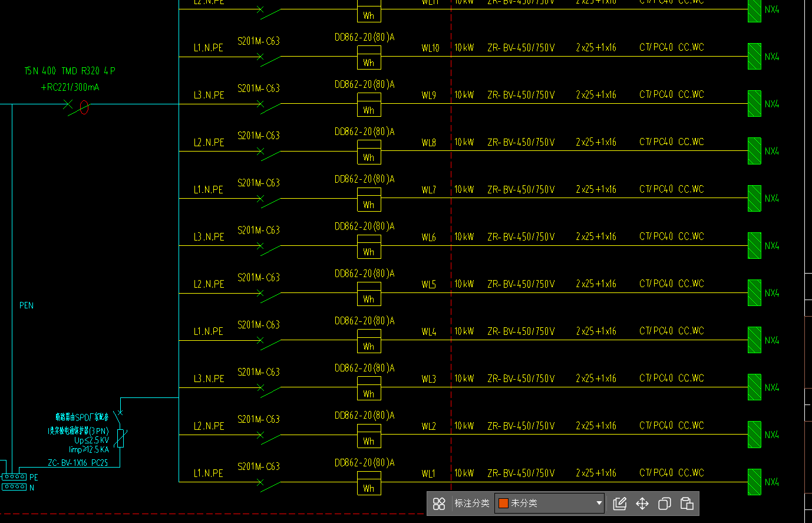Select the PE terminal bar symbol
Screen dimensions: 812x523
click(x=14, y=476)
